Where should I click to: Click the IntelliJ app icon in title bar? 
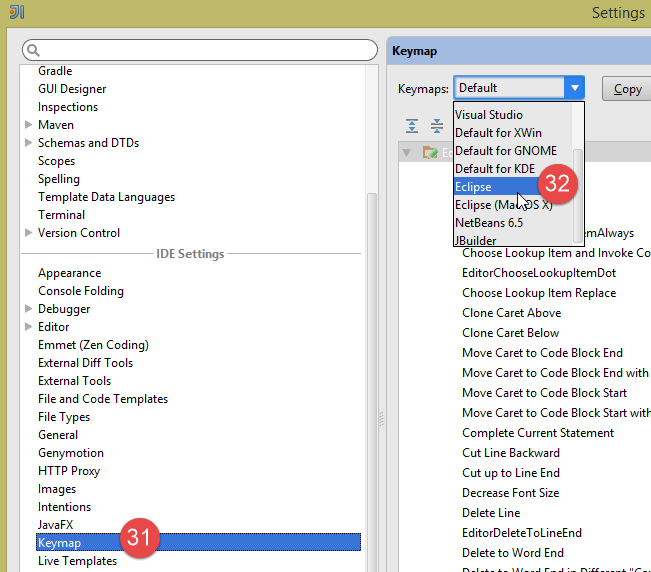tap(16, 13)
